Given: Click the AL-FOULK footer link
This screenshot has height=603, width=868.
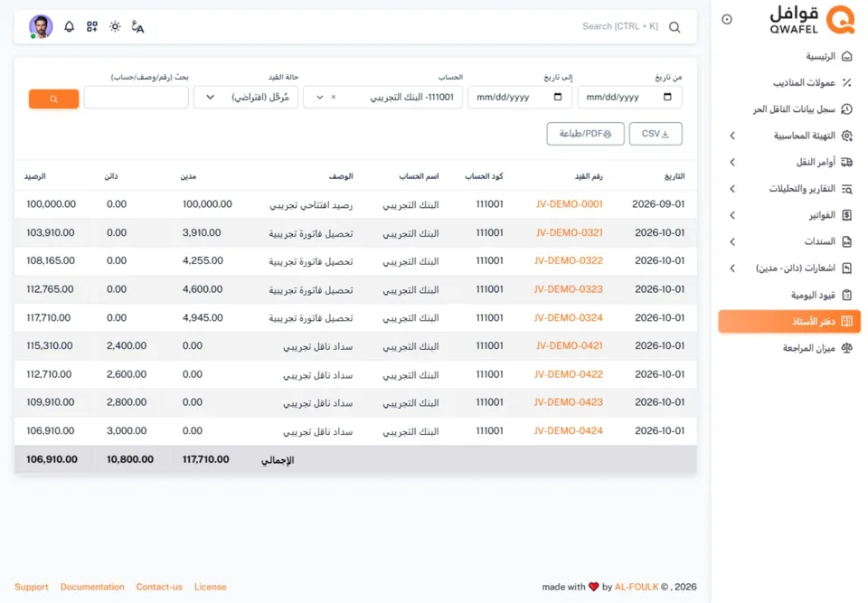Looking at the screenshot, I should (637, 587).
